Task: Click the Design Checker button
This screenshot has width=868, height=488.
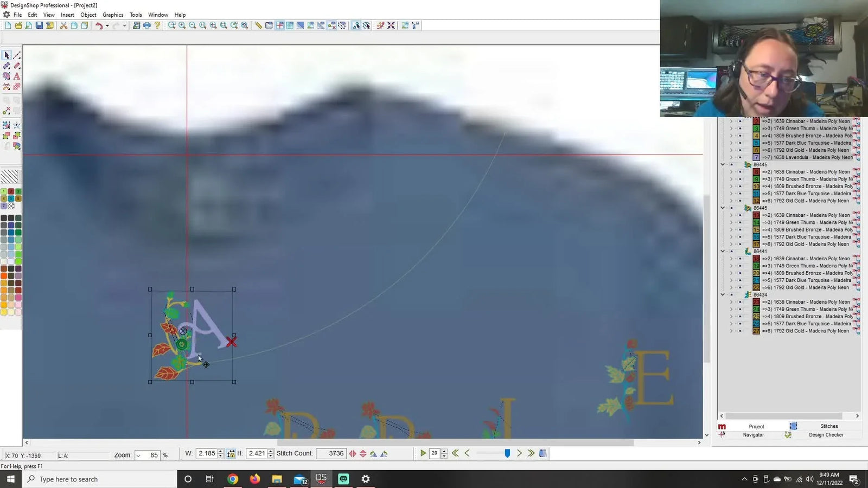Action: (x=826, y=435)
